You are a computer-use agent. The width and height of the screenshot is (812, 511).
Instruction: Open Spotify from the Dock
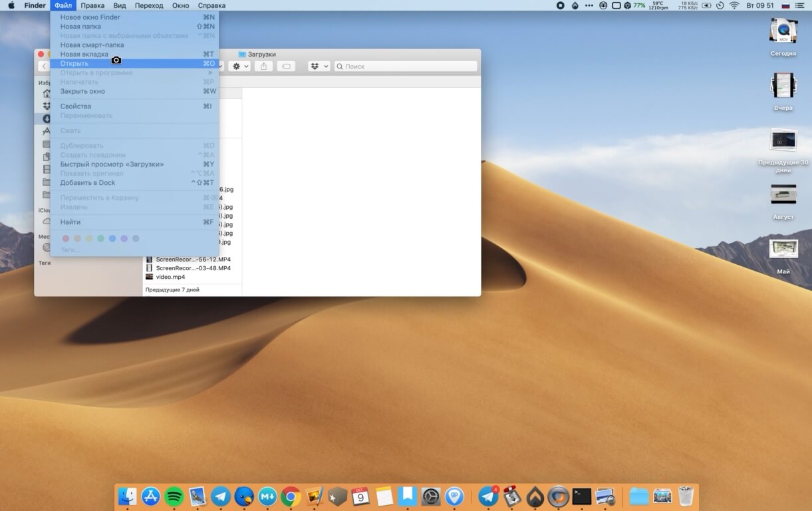point(174,496)
